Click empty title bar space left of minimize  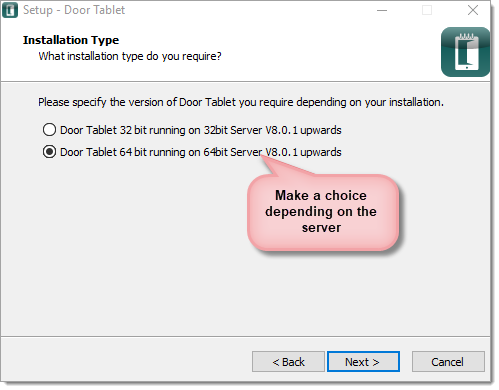[x=250, y=10]
